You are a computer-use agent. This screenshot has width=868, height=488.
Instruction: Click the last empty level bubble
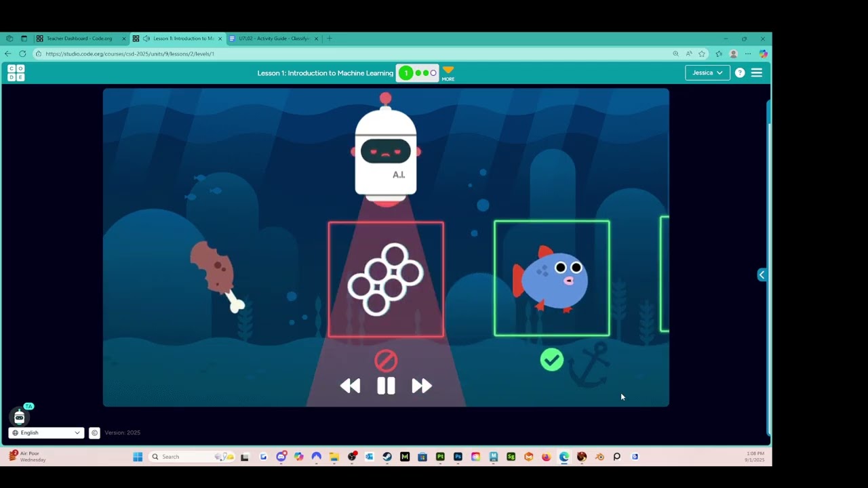click(x=433, y=73)
